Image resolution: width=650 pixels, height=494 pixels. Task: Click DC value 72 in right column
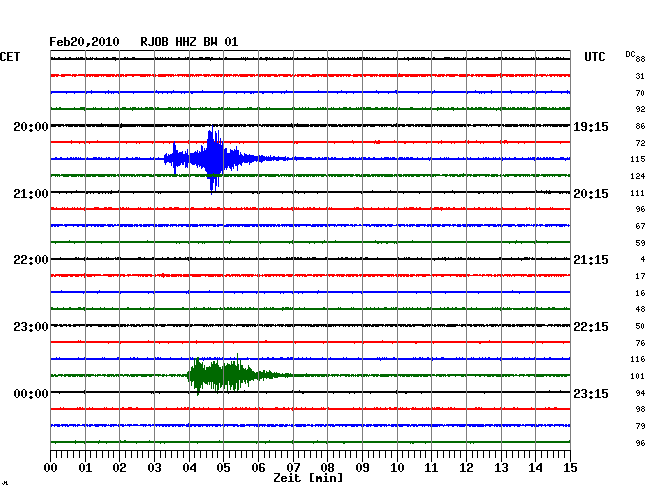pos(640,143)
